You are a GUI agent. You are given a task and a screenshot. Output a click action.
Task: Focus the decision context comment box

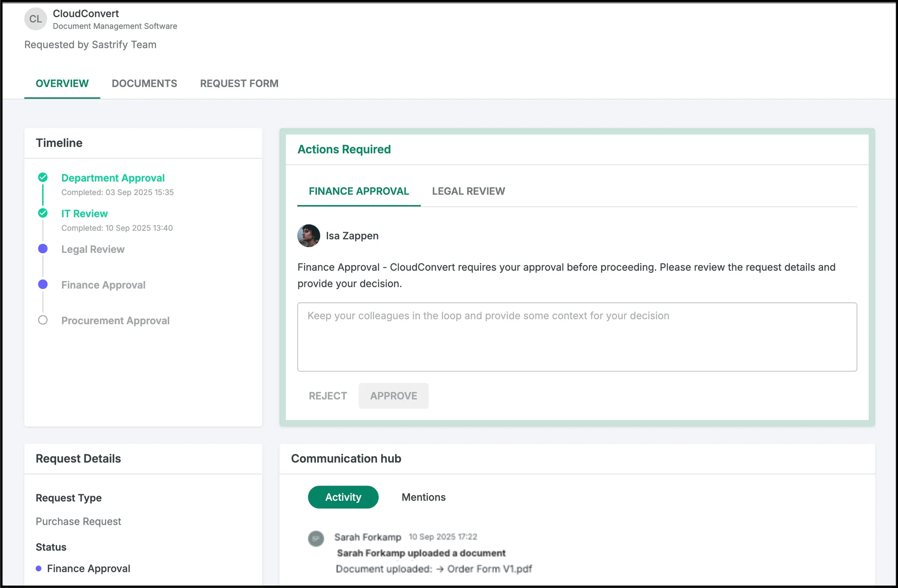tap(577, 337)
